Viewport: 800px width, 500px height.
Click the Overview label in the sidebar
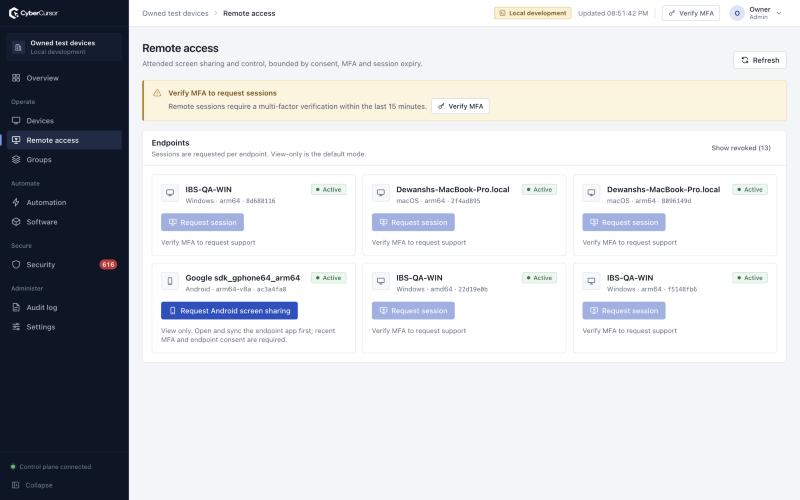42,78
